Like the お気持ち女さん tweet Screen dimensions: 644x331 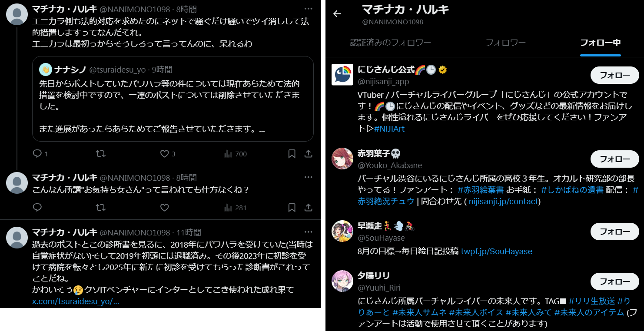(164, 208)
